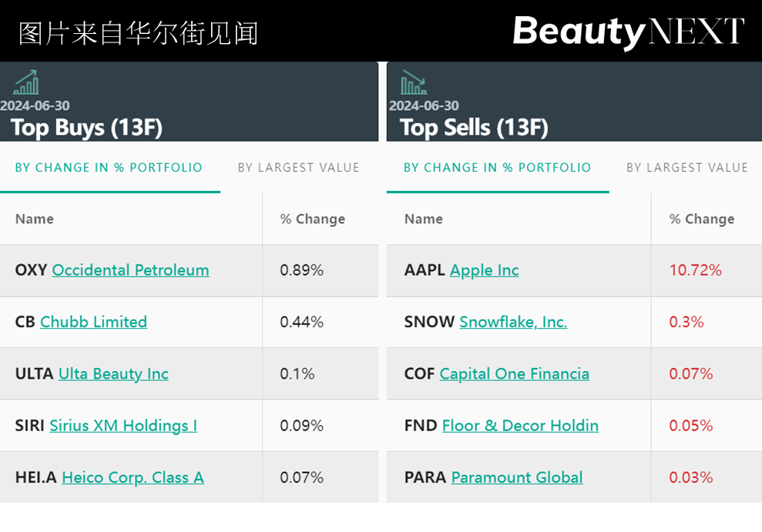This screenshot has width=762, height=532.
Task: Open the Sirius XM Holdings link
Action: pyautogui.click(x=123, y=426)
